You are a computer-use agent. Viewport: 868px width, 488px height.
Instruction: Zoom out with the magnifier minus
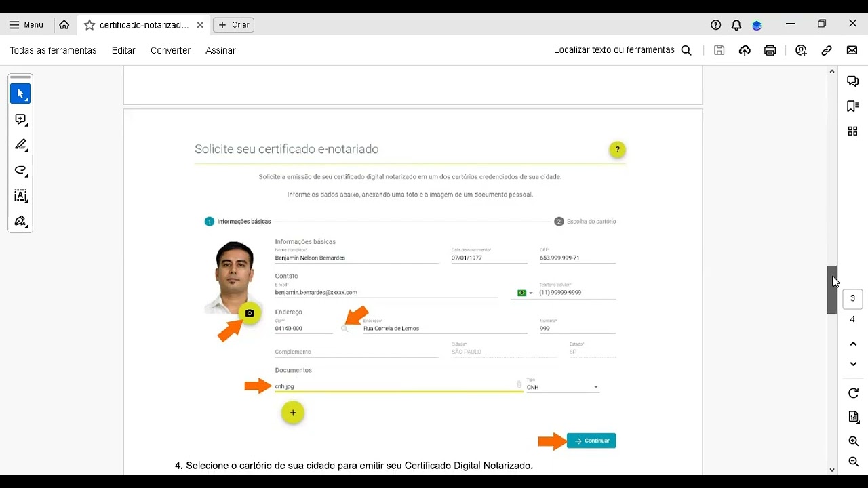pyautogui.click(x=853, y=462)
